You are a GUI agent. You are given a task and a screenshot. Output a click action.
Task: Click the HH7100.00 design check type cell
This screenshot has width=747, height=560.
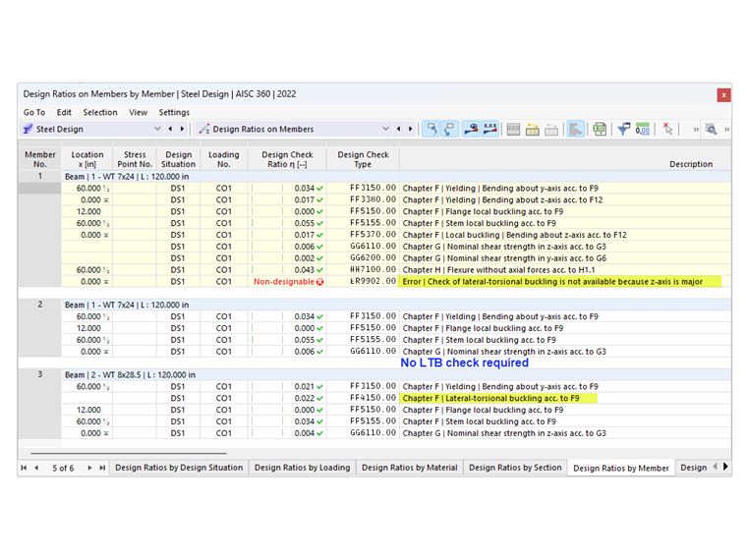click(363, 270)
